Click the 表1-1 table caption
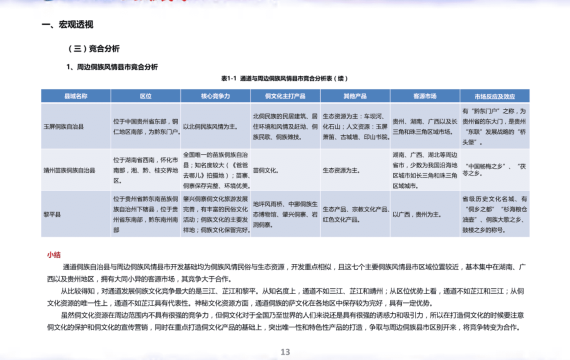The width and height of the screenshot is (570, 360). pyautogui.click(x=285, y=78)
